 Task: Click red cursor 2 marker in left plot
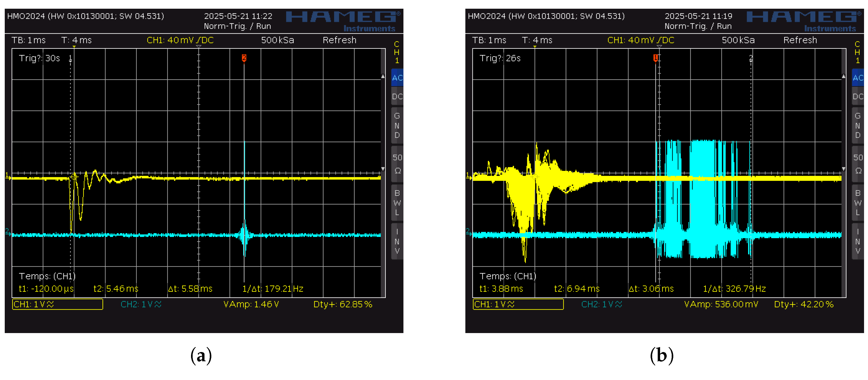tap(244, 58)
